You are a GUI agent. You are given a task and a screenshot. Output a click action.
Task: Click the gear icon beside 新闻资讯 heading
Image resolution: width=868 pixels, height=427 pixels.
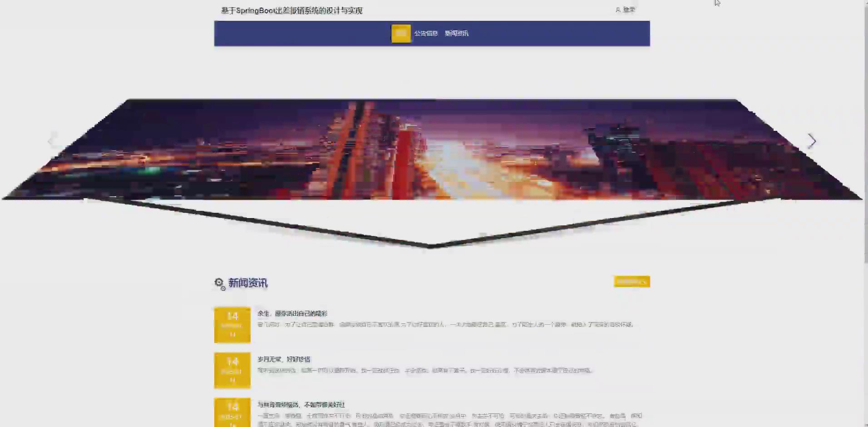(218, 281)
